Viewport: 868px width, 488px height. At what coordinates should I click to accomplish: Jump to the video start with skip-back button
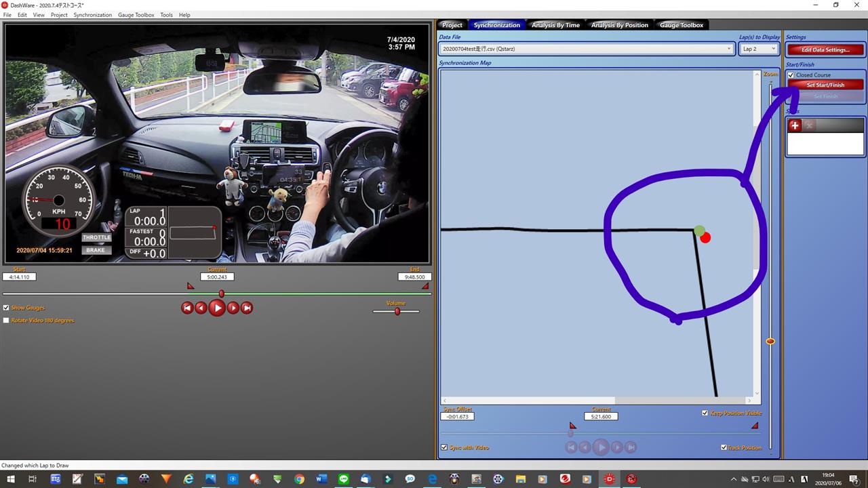187,308
